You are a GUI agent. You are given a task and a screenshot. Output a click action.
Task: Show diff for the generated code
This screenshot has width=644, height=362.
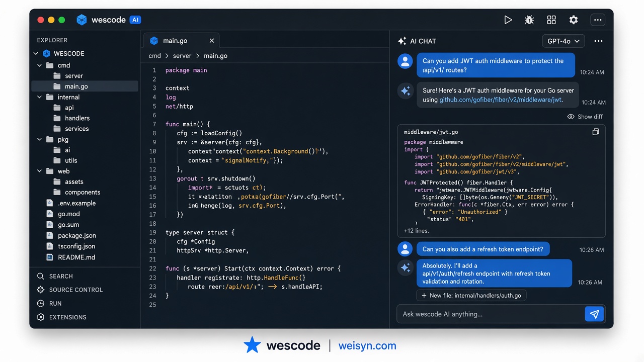coord(585,117)
